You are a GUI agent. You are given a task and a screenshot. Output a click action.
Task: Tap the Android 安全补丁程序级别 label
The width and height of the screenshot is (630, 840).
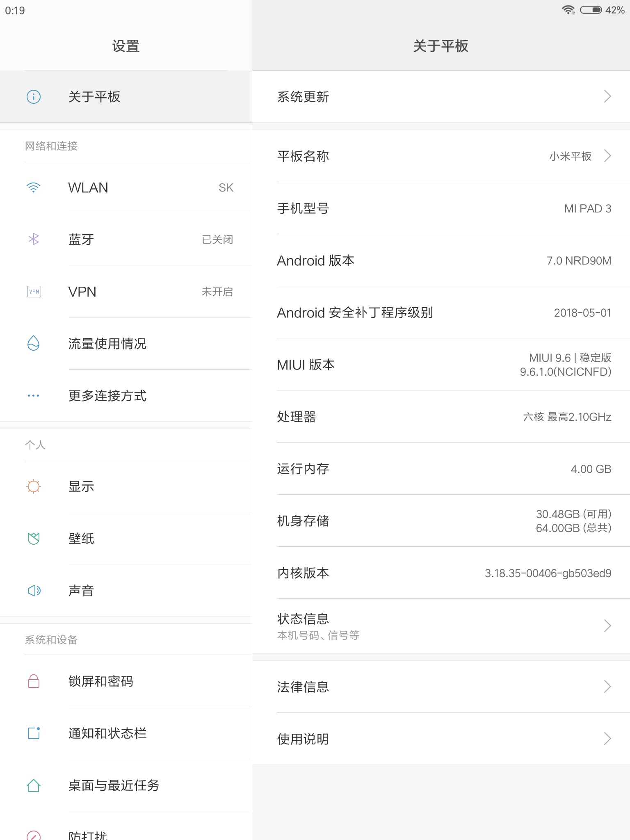coord(355,313)
